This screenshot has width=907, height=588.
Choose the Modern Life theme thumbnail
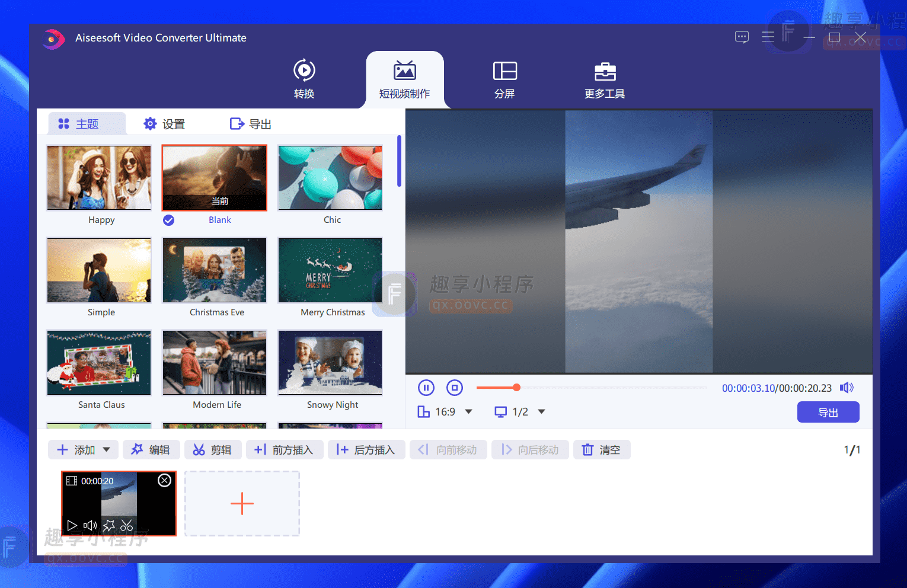click(215, 363)
